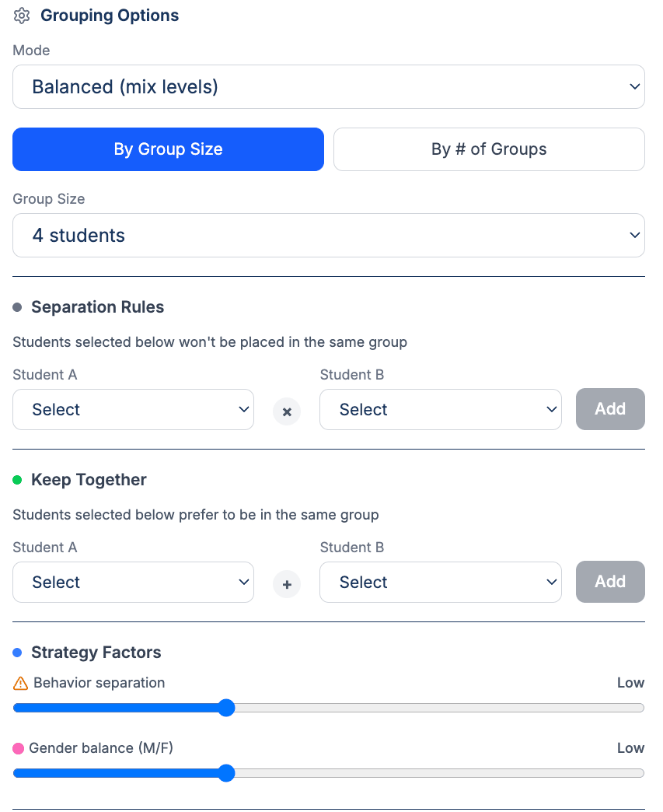Screen dimensions: 663x812
Task: Click the Behavior separation slider handle
Action: (x=226, y=708)
